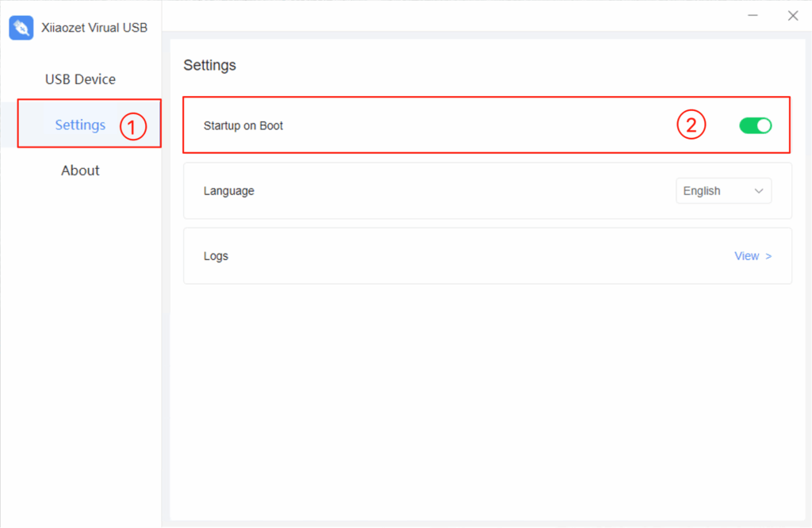Open the About page

(80, 170)
